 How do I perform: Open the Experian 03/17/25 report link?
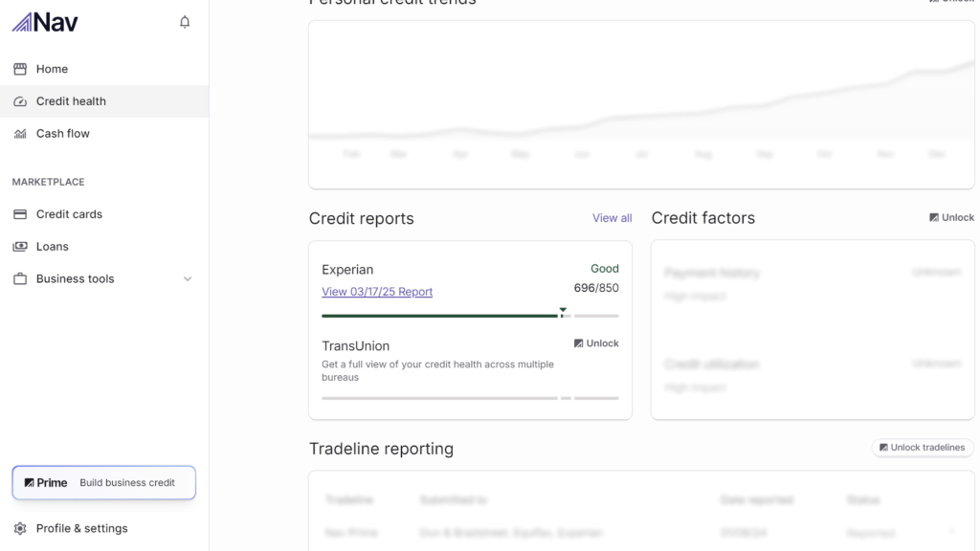[x=377, y=292]
